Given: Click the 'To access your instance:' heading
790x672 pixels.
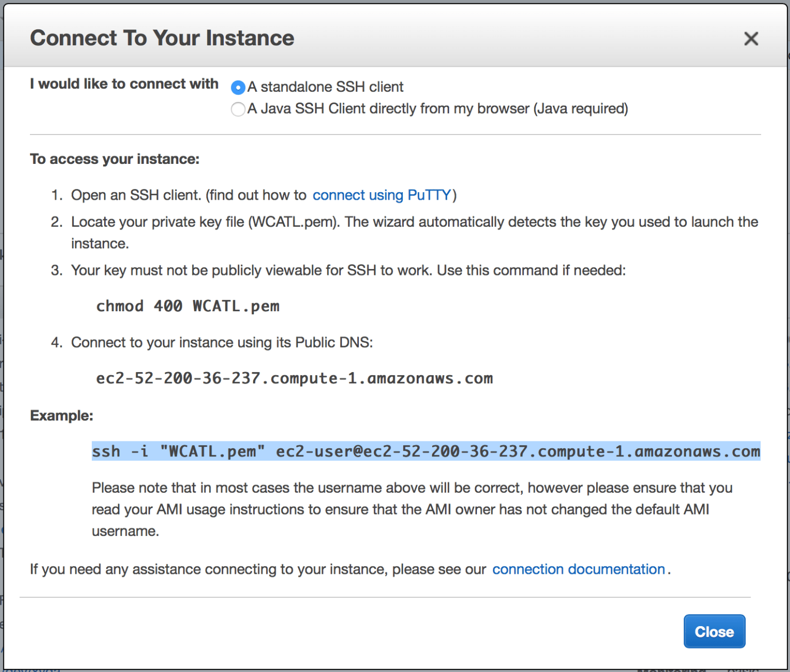Looking at the screenshot, I should [x=114, y=159].
